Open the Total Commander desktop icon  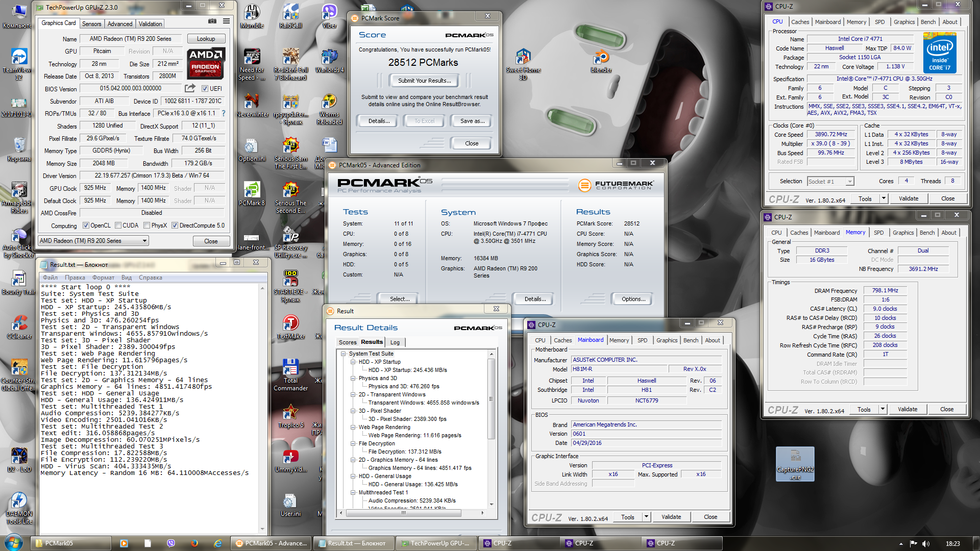[x=290, y=374]
